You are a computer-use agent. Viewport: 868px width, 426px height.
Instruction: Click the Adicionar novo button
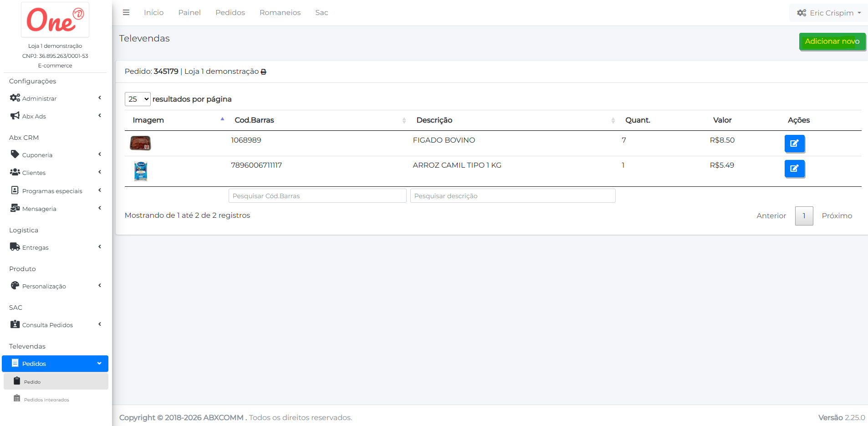[832, 41]
